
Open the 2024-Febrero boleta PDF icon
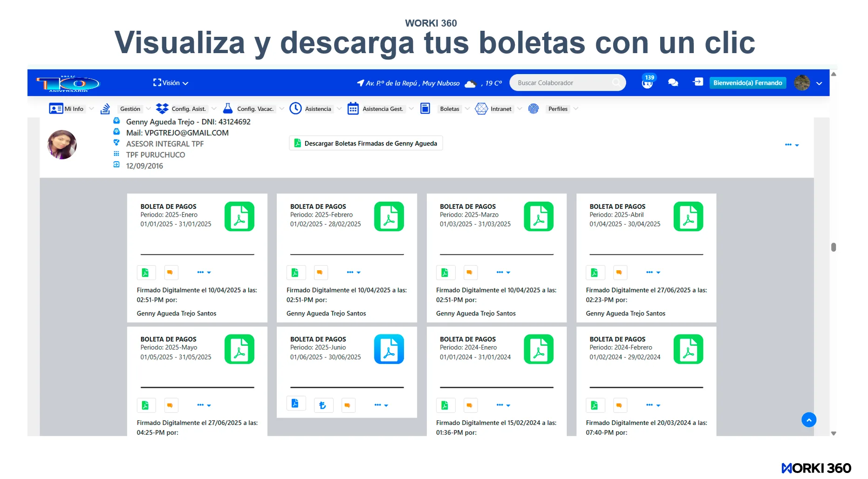pyautogui.click(x=688, y=349)
